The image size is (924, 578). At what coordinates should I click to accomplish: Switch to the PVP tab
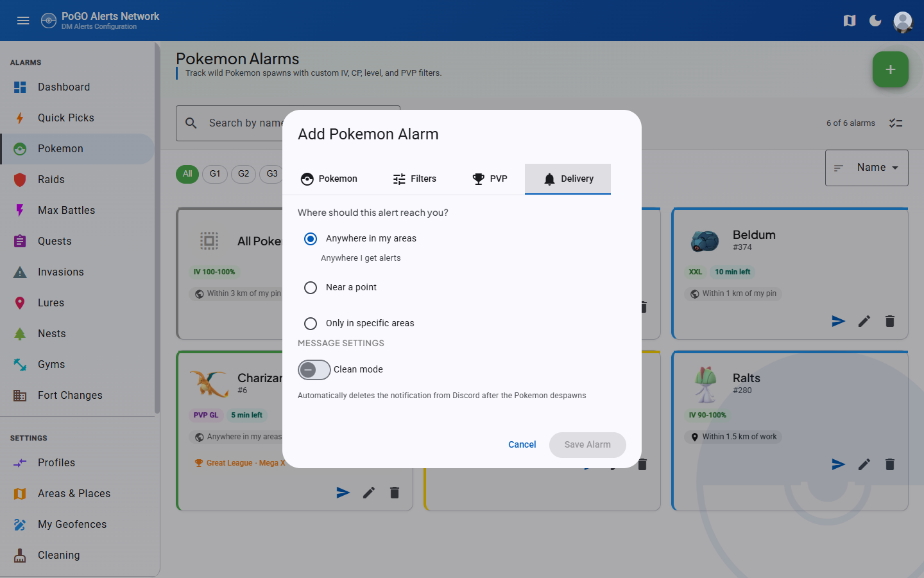pyautogui.click(x=490, y=179)
